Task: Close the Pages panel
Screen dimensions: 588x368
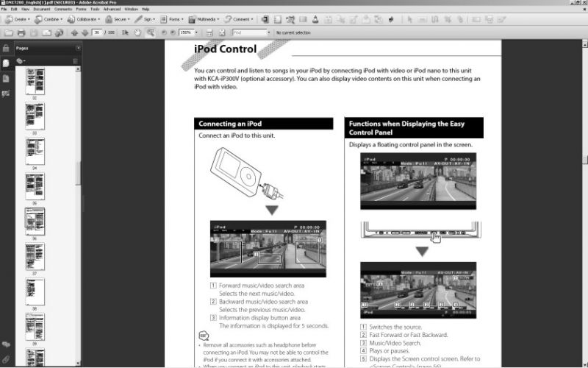Action: [78, 48]
